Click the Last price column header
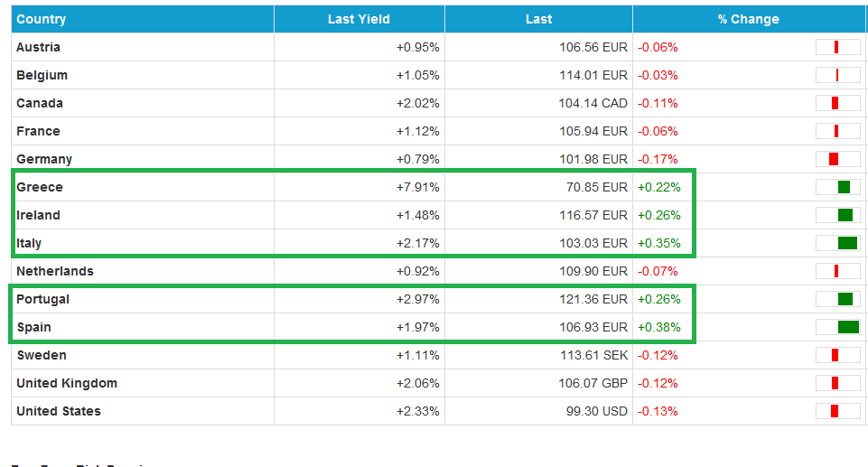This screenshot has height=467, width=868. 538,19
